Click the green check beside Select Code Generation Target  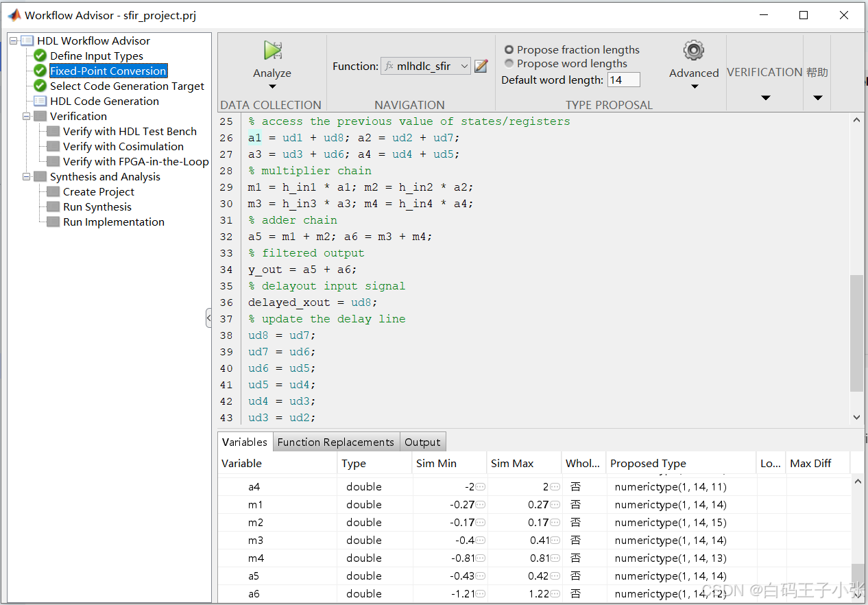tap(40, 86)
